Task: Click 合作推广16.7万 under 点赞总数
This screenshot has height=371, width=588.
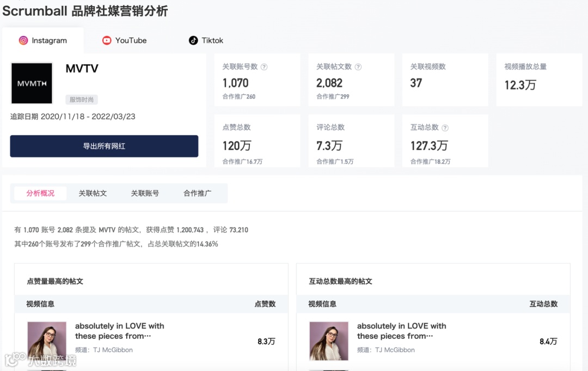Action: [242, 162]
